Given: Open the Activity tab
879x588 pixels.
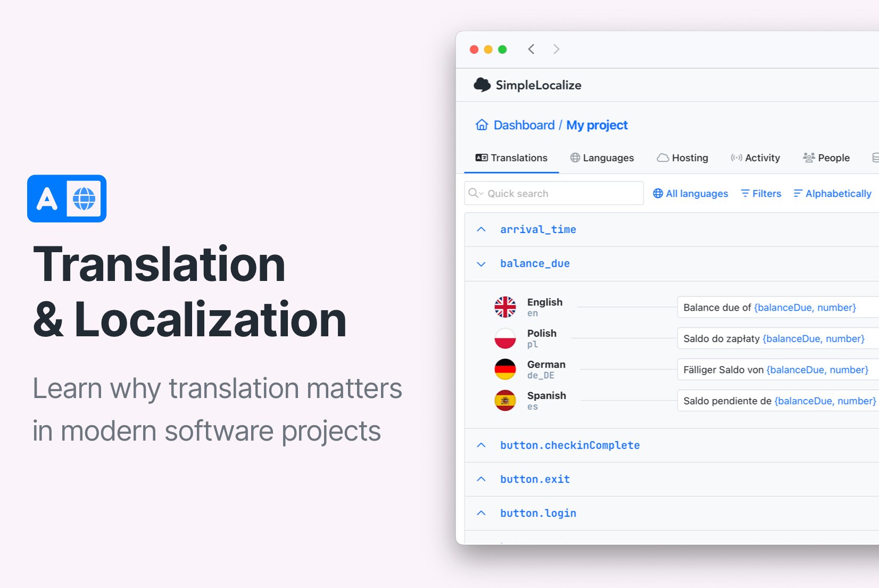Looking at the screenshot, I should 755,158.
